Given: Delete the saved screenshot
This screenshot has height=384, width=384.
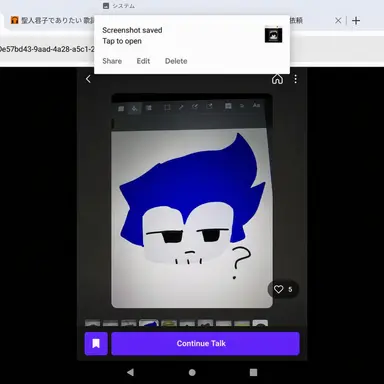Looking at the screenshot, I should point(176,61).
